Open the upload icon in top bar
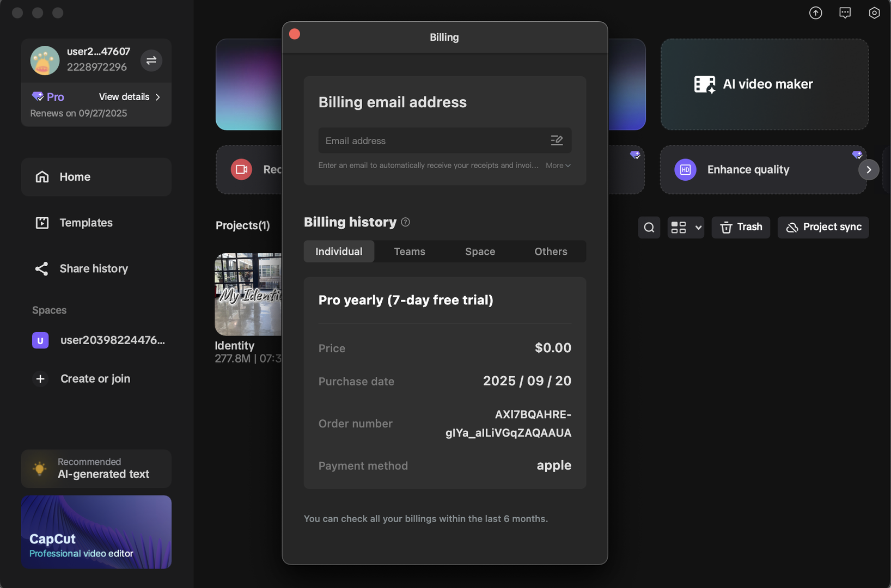The image size is (891, 588). coord(815,13)
